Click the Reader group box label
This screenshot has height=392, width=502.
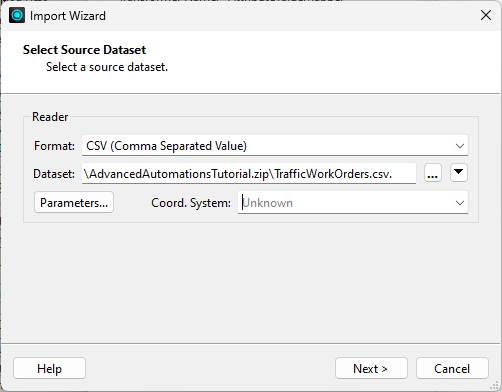coord(50,117)
